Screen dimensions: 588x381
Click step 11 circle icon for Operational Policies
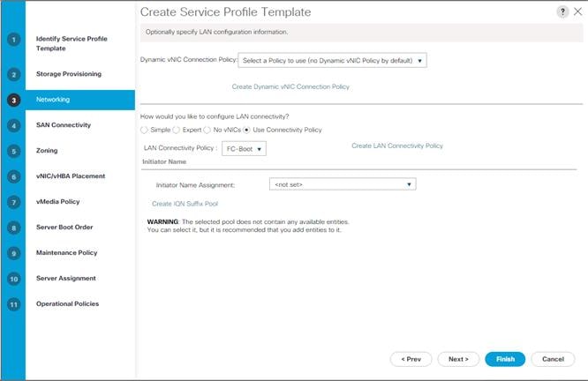[x=14, y=304]
